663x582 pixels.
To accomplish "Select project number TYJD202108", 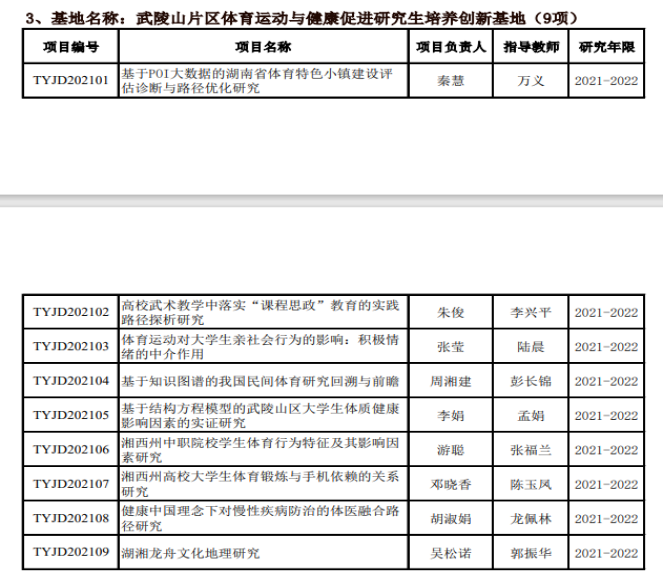I will [71, 519].
